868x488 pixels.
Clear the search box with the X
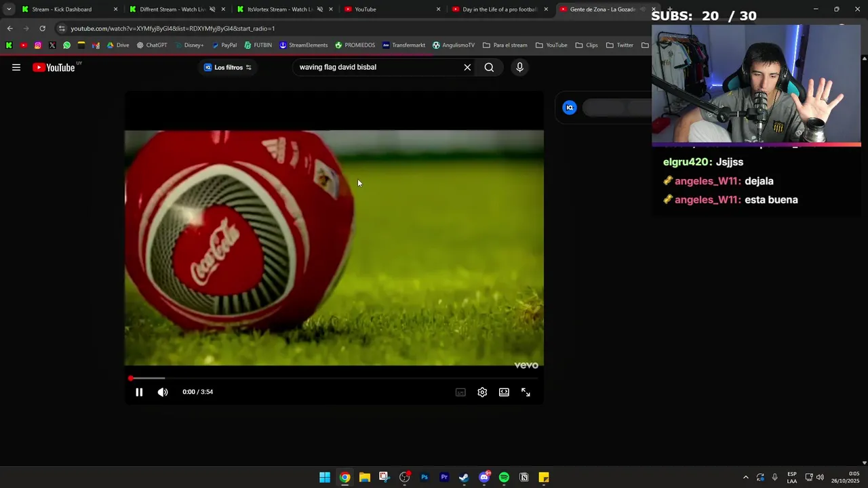[x=467, y=67]
